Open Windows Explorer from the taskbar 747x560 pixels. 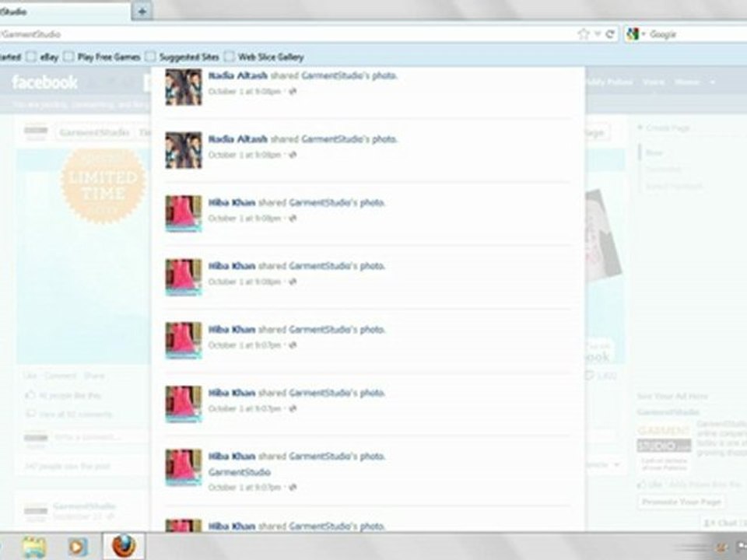pyautogui.click(x=33, y=546)
